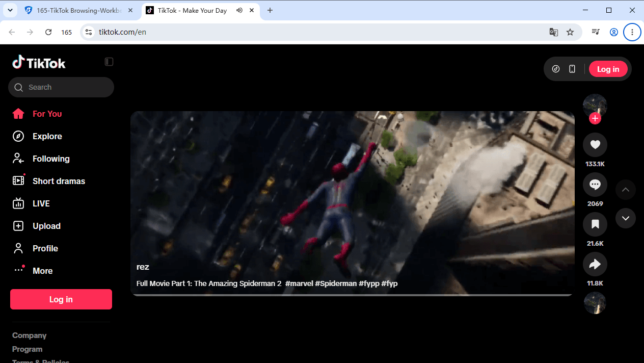The width and height of the screenshot is (644, 363).
Task: Click the translate page icon
Action: (554, 32)
